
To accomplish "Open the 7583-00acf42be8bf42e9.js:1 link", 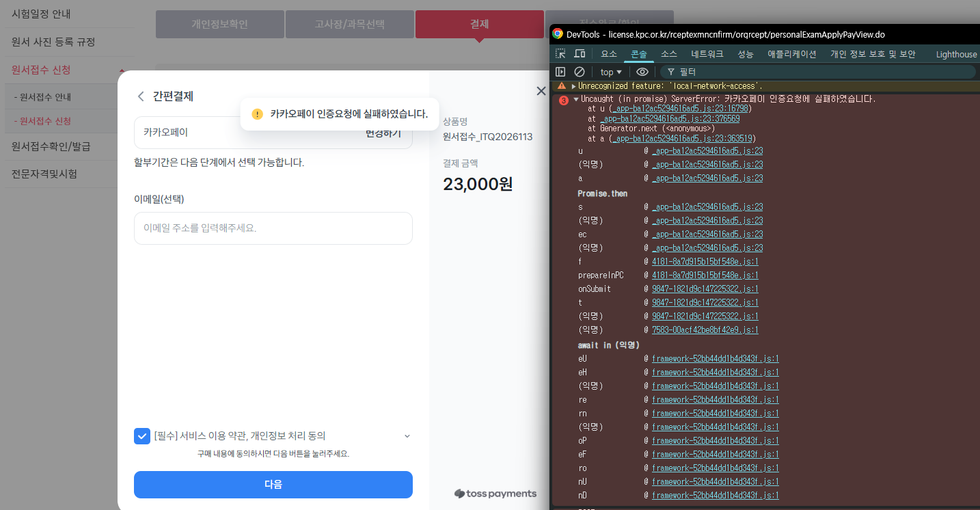I will point(705,330).
